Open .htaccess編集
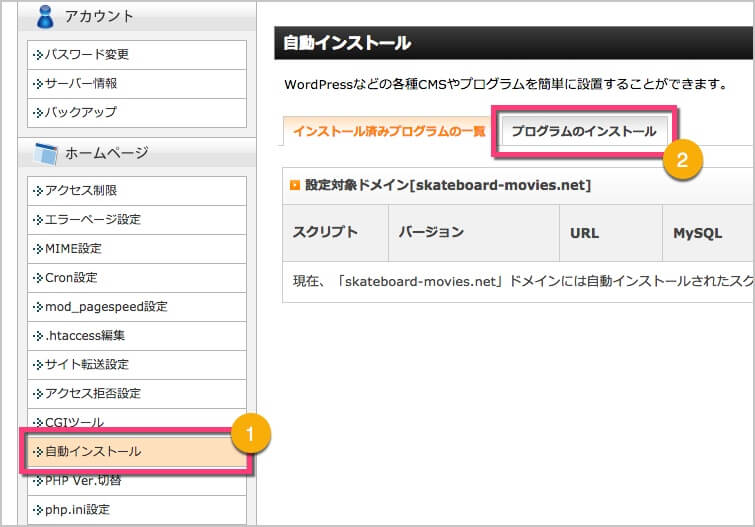The width and height of the screenshot is (755, 527). (137, 336)
